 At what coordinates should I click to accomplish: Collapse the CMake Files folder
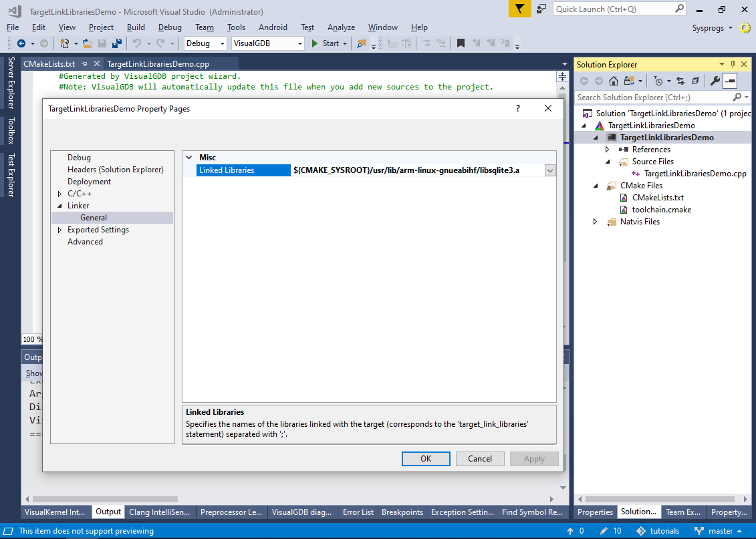(596, 186)
